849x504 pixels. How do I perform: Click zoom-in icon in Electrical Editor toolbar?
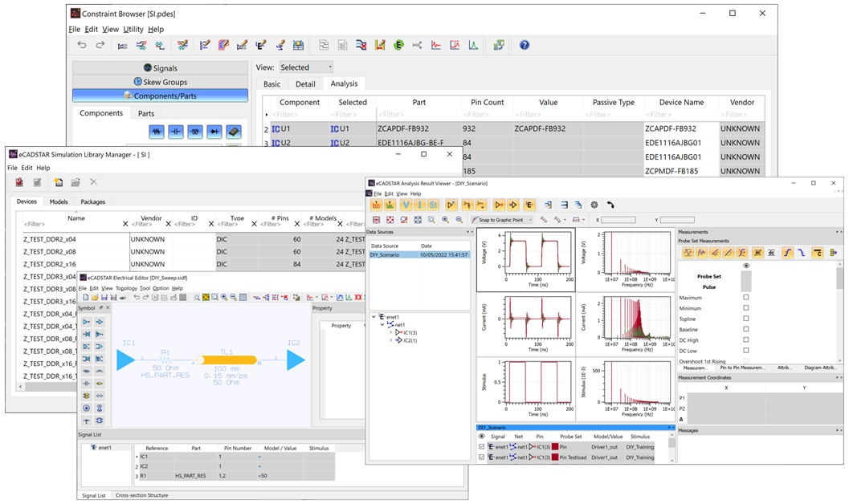pyautogui.click(x=224, y=298)
